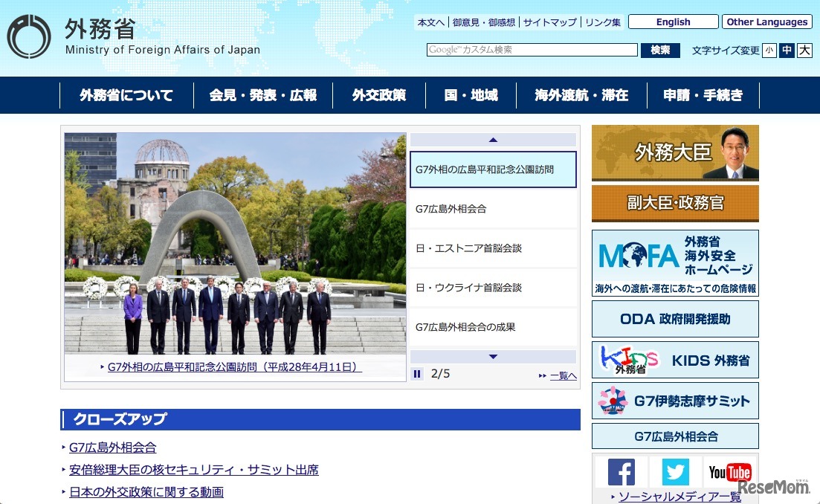Pause the news carousel slideshow

417,374
